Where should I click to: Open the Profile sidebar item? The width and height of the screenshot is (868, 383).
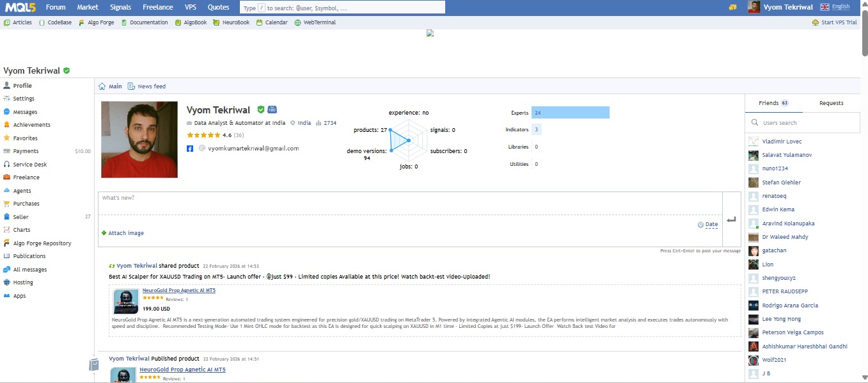pyautogui.click(x=22, y=86)
